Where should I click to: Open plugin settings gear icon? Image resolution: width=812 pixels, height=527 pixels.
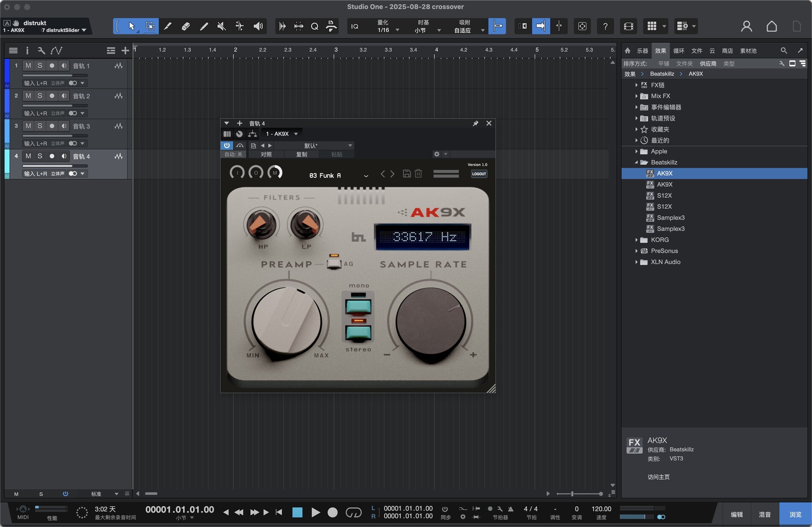[x=437, y=154]
